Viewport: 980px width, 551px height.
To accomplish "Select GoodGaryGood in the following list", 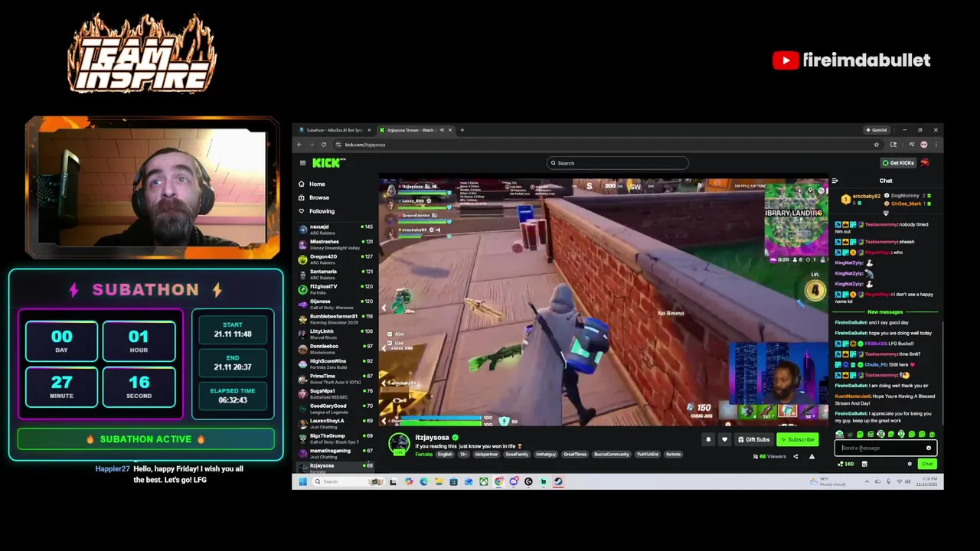I will click(x=336, y=407).
